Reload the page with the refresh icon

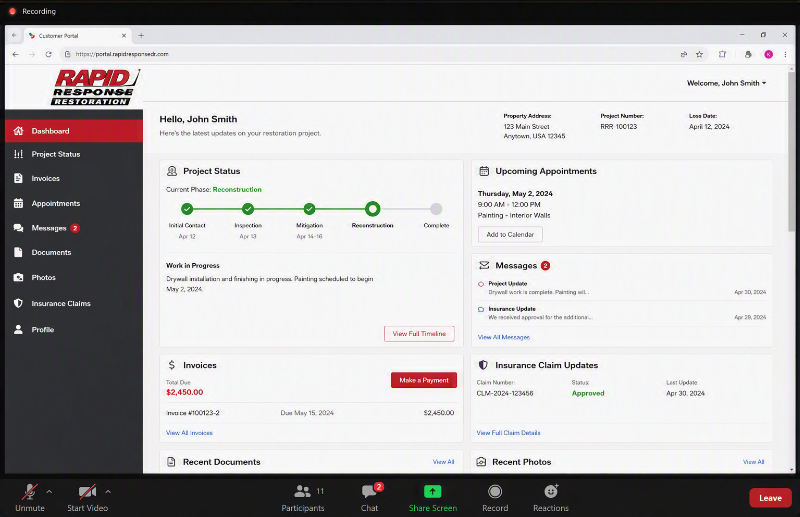(x=48, y=54)
